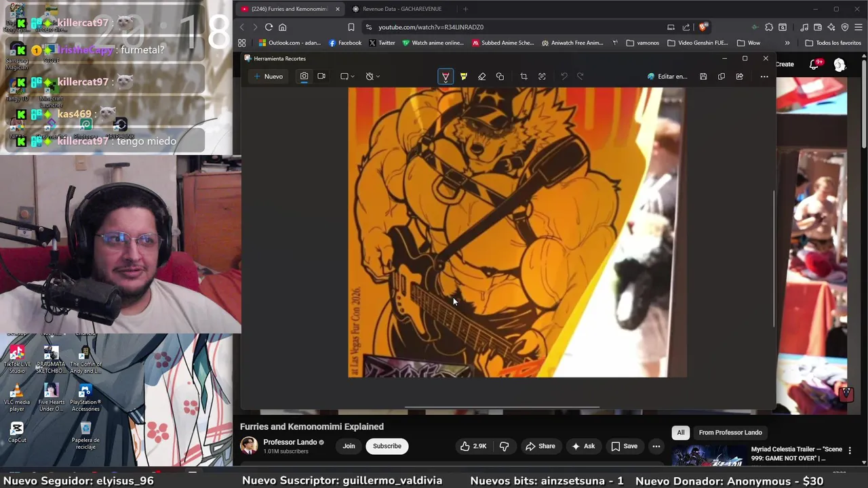The height and width of the screenshot is (488, 868).
Task: Click the Share button under video
Action: pos(540,446)
